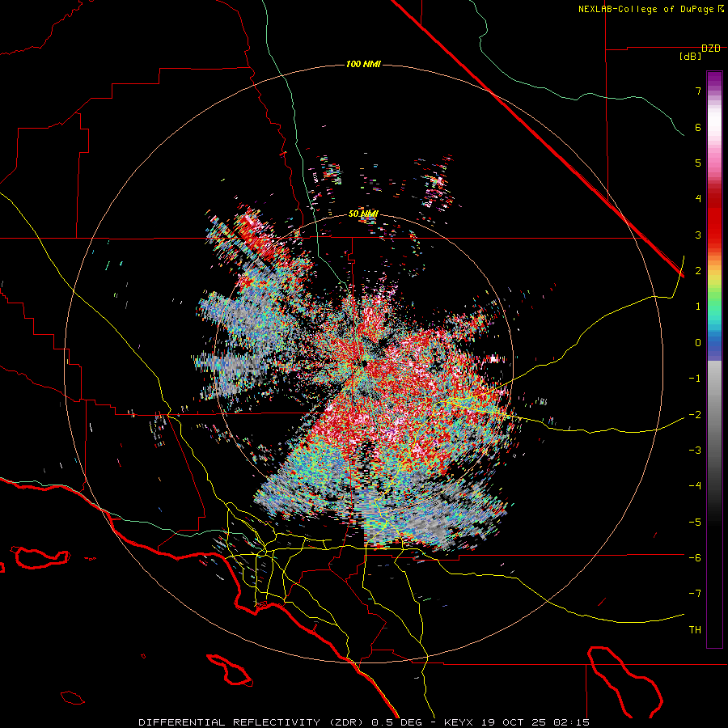Image resolution: width=728 pixels, height=728 pixels.
Task: Click the [dB] unit label
Action: click(691, 57)
